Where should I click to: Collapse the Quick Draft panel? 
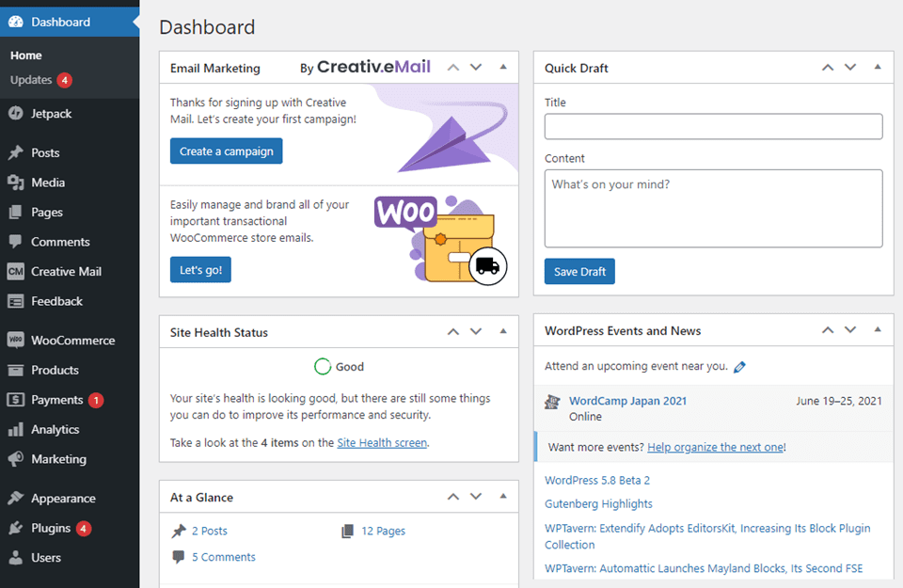[878, 68]
